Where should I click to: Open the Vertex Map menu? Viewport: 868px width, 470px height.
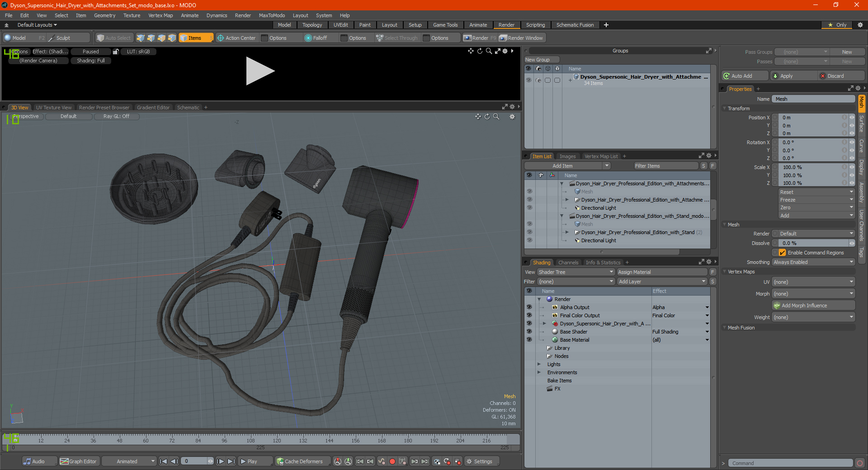pos(160,15)
